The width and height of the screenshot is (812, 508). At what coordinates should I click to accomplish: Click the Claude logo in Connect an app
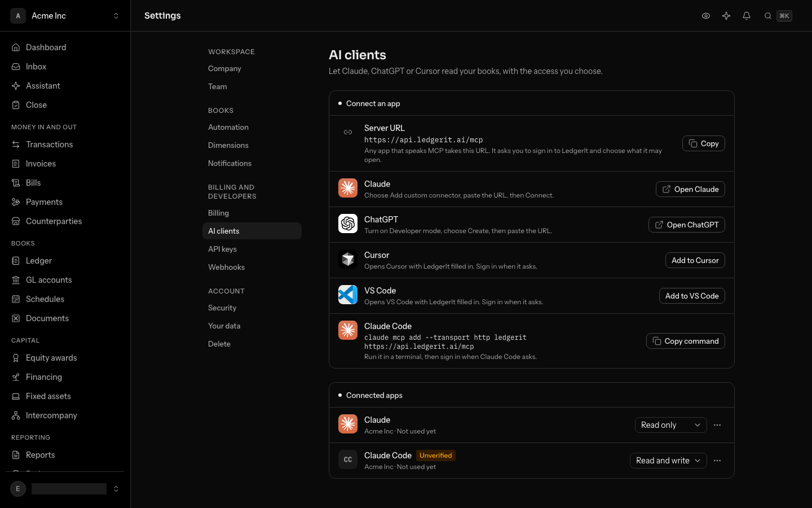(348, 188)
